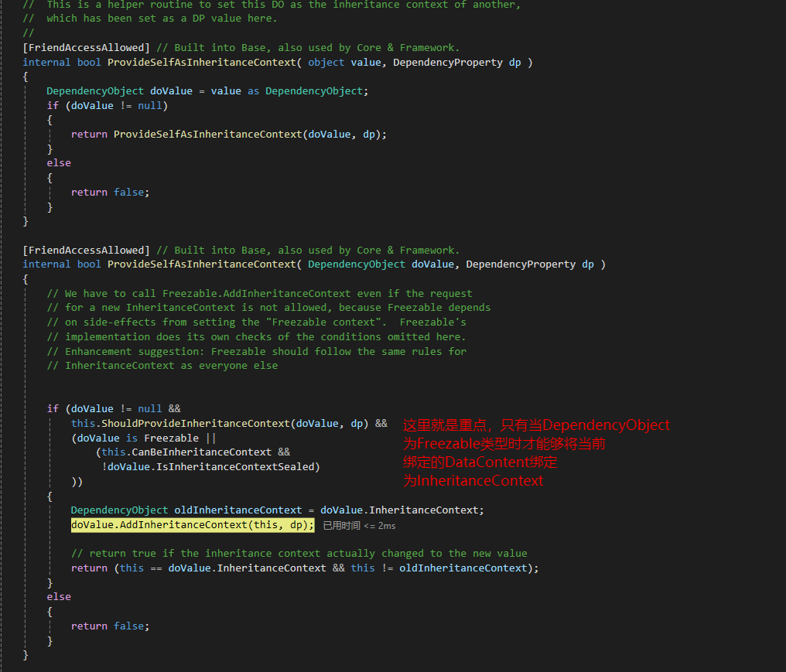Click "return (this == doValue.InheritanceContext" return statement
Screen dimensions: 786x672
point(305,568)
